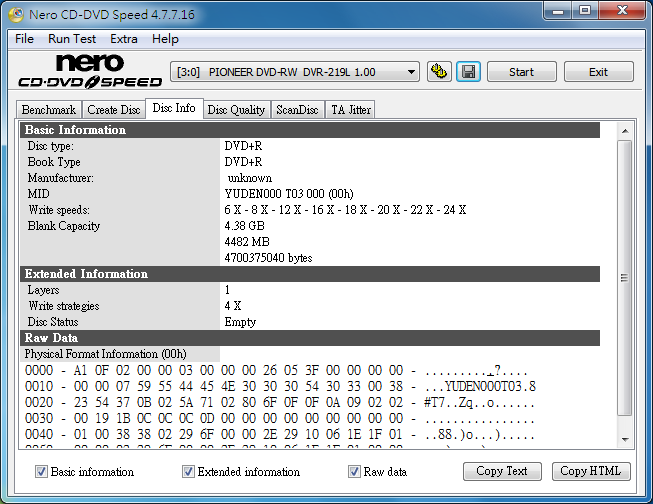Click the Copy HTML button

591,471
